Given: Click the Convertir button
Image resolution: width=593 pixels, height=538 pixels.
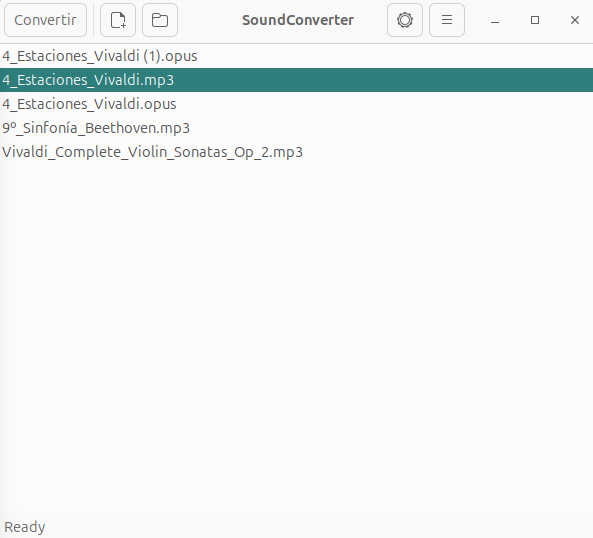Looking at the screenshot, I should [x=45, y=20].
